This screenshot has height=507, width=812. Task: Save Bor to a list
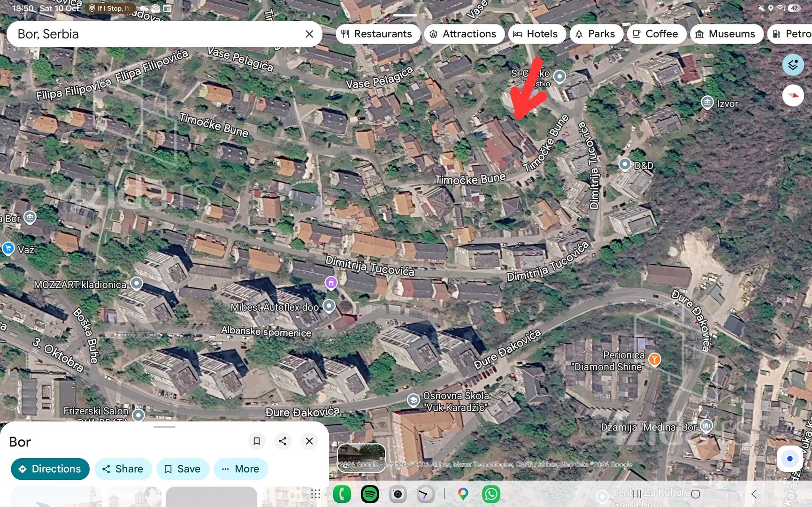[183, 469]
